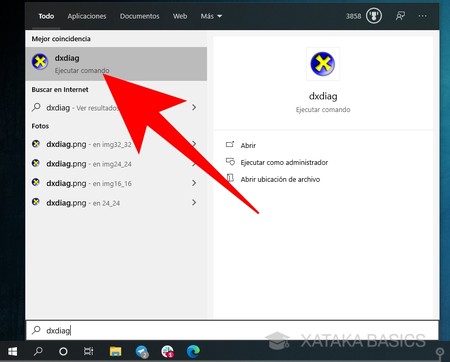Image resolution: width=450 pixels, height=362 pixels.
Task: Click the Cortana circle icon
Action: pyautogui.click(x=63, y=351)
